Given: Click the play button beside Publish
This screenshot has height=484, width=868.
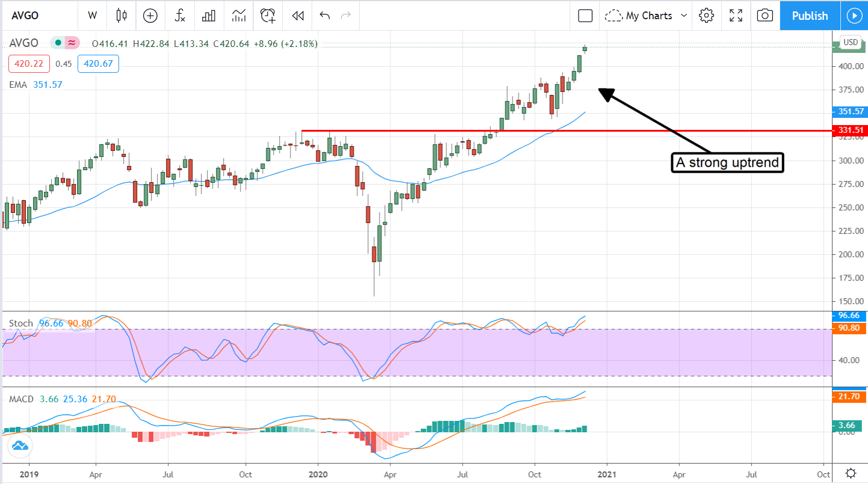Looking at the screenshot, I should (x=854, y=16).
